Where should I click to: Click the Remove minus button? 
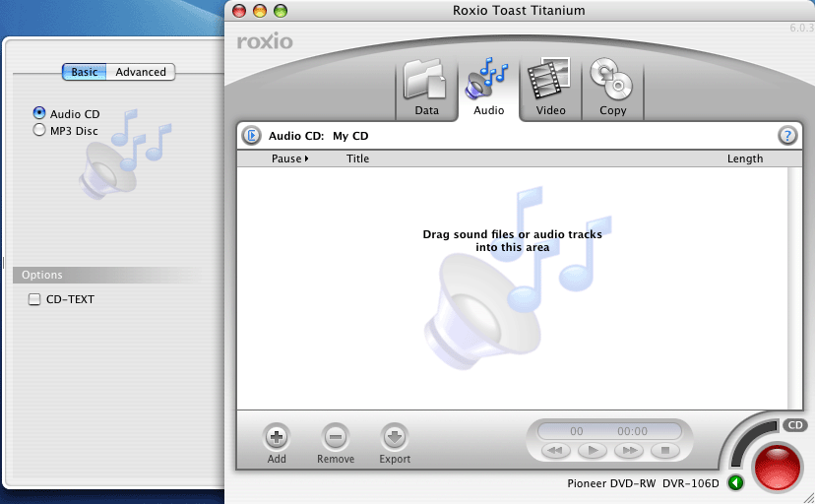336,437
